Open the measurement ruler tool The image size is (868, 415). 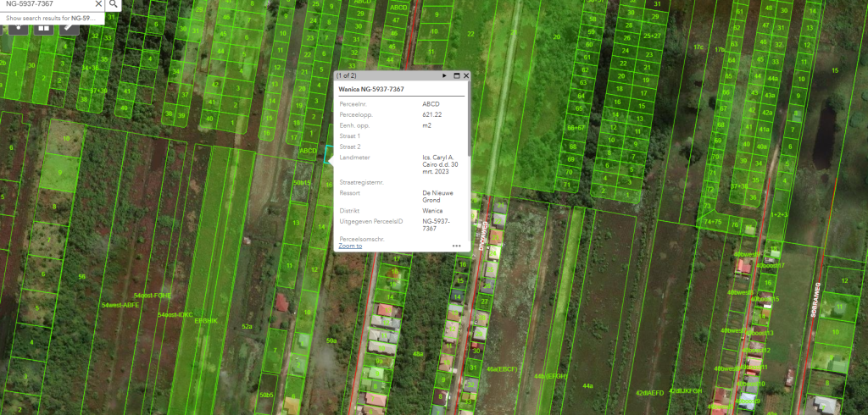(x=70, y=27)
